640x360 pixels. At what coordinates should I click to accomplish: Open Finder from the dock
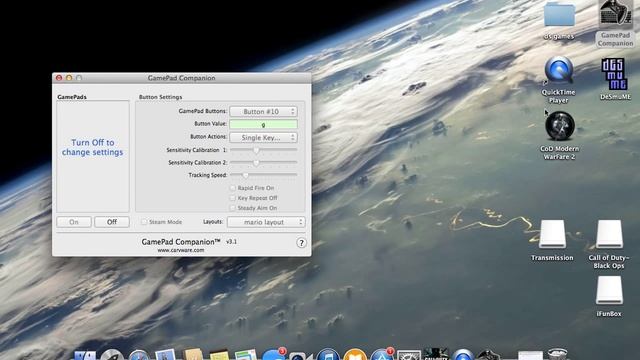[x=85, y=355]
